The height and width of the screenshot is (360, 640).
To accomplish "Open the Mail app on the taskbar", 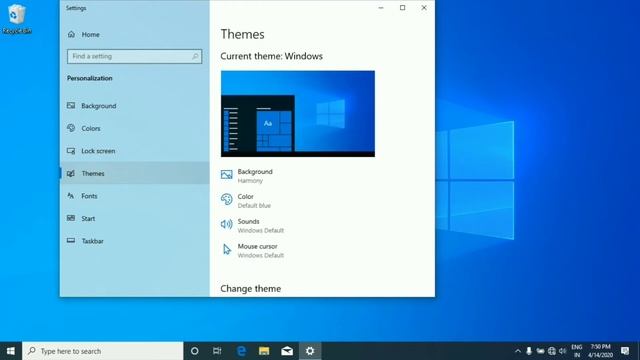I will click(x=287, y=351).
